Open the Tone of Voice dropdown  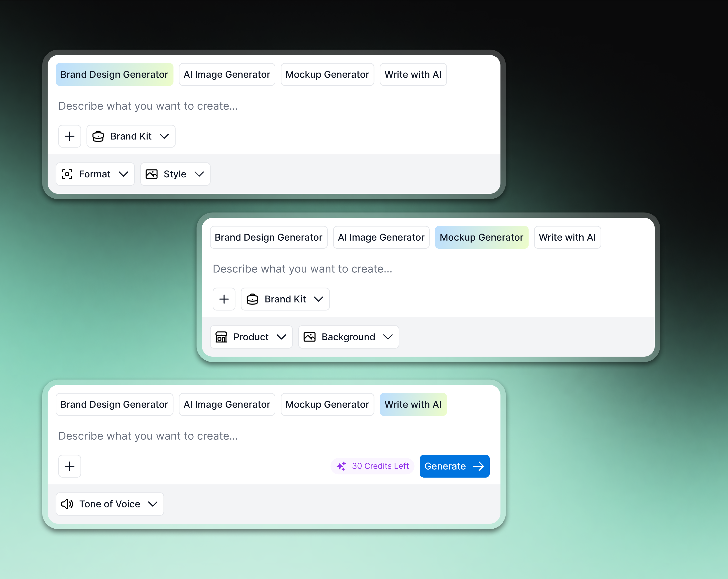110,504
